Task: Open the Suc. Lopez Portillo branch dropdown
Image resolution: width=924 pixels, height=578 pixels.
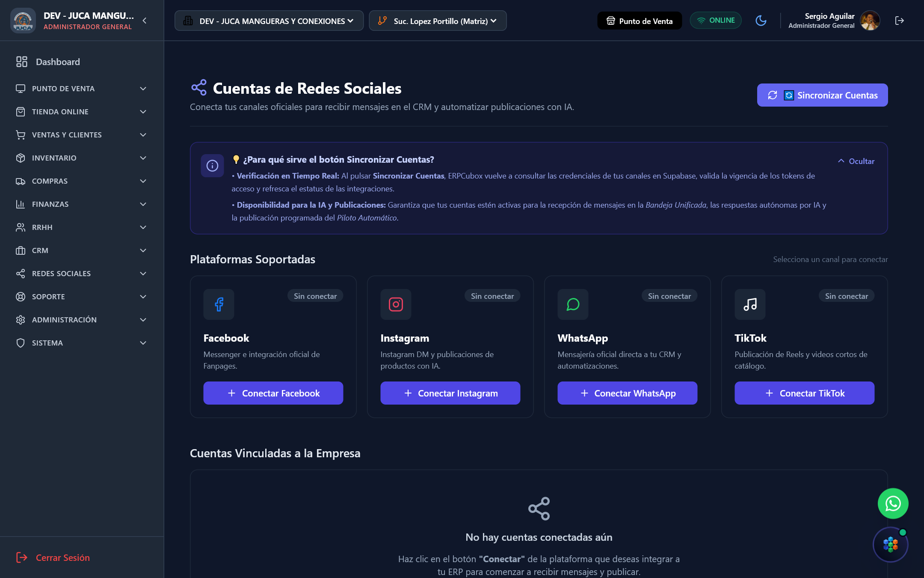Action: (438, 21)
